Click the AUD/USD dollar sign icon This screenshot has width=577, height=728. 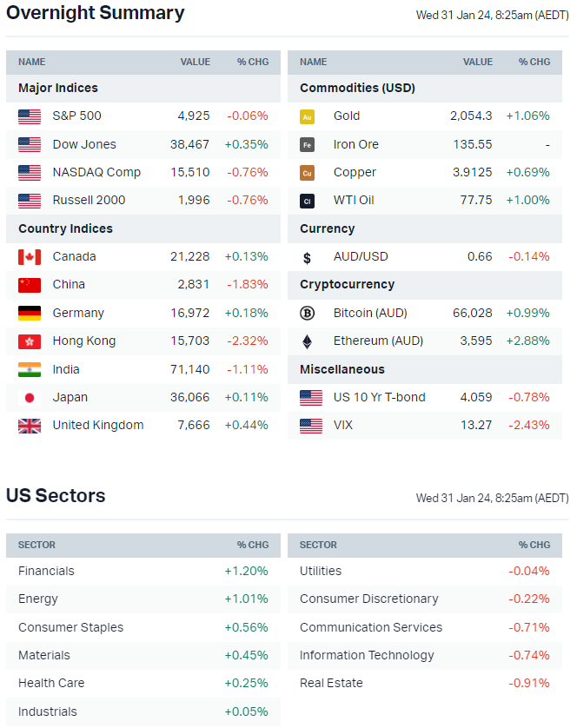pos(307,257)
